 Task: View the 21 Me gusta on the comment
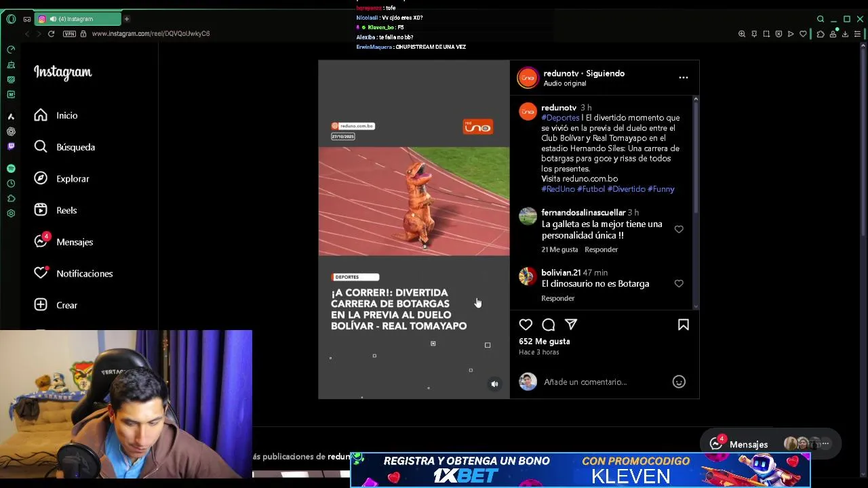[559, 249]
